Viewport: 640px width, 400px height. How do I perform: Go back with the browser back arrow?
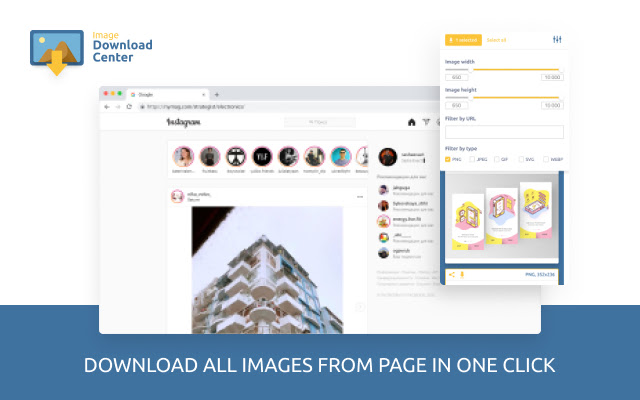coord(107,107)
